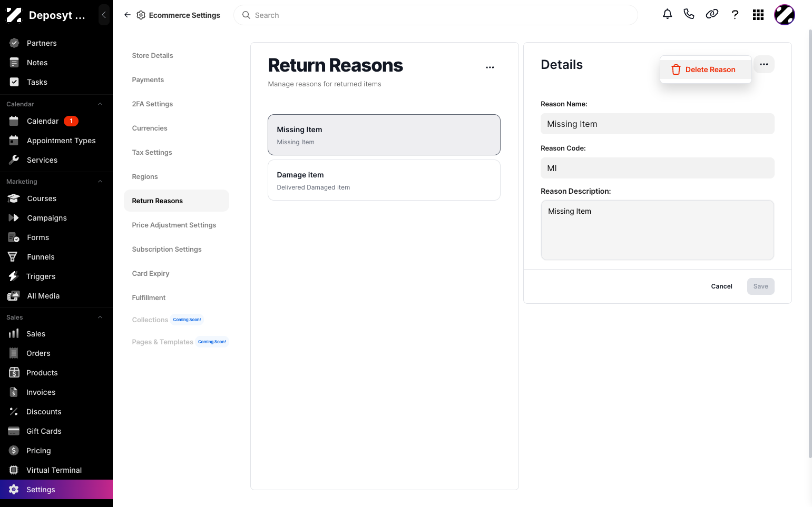Click the notifications bell icon
Image resolution: width=812 pixels, height=507 pixels.
(667, 14)
